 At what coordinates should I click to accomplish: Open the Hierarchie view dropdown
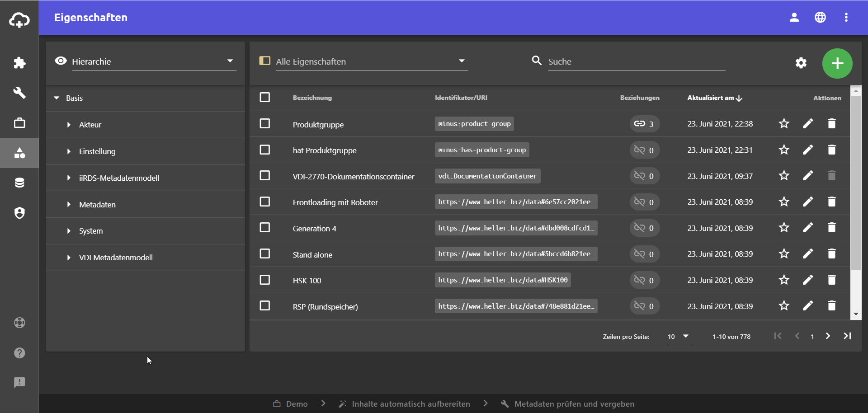[x=154, y=61]
